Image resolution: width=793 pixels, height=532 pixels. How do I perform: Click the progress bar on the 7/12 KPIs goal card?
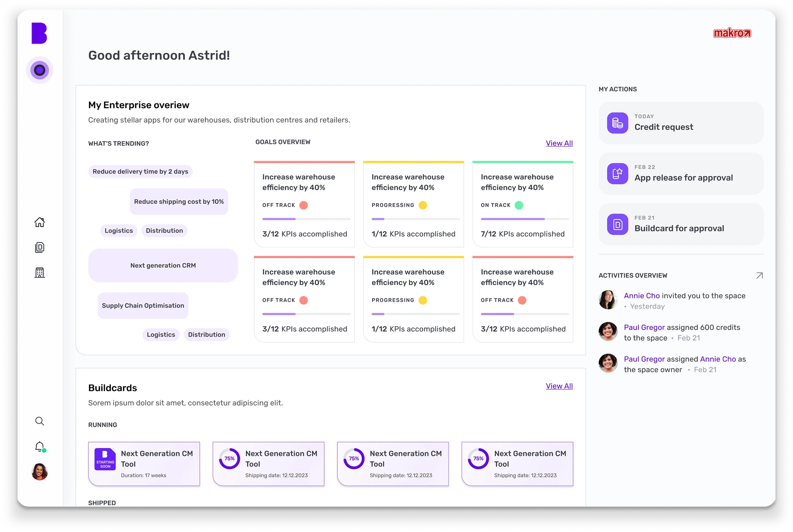click(525, 219)
